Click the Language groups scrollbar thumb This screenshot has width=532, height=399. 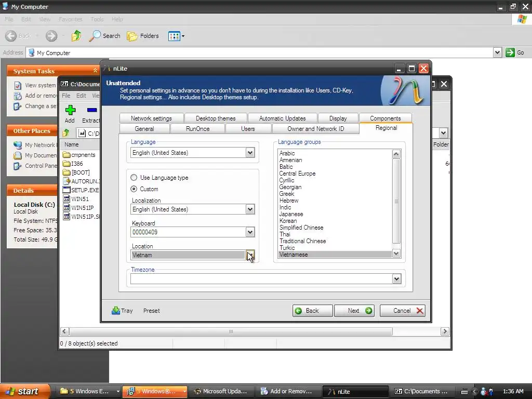click(396, 201)
